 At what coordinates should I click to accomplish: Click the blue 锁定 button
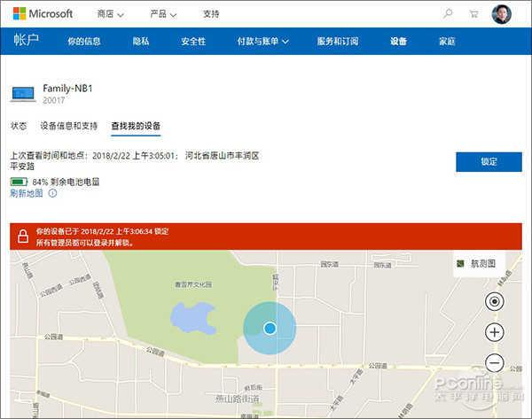[x=489, y=162]
